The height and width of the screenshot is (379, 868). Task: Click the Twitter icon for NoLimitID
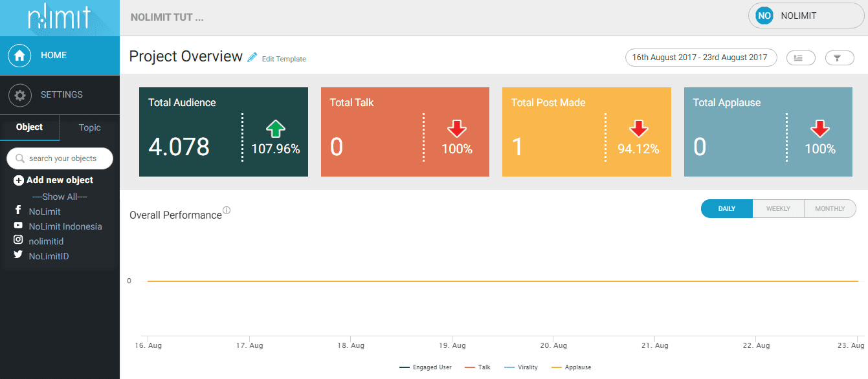pyautogui.click(x=19, y=255)
